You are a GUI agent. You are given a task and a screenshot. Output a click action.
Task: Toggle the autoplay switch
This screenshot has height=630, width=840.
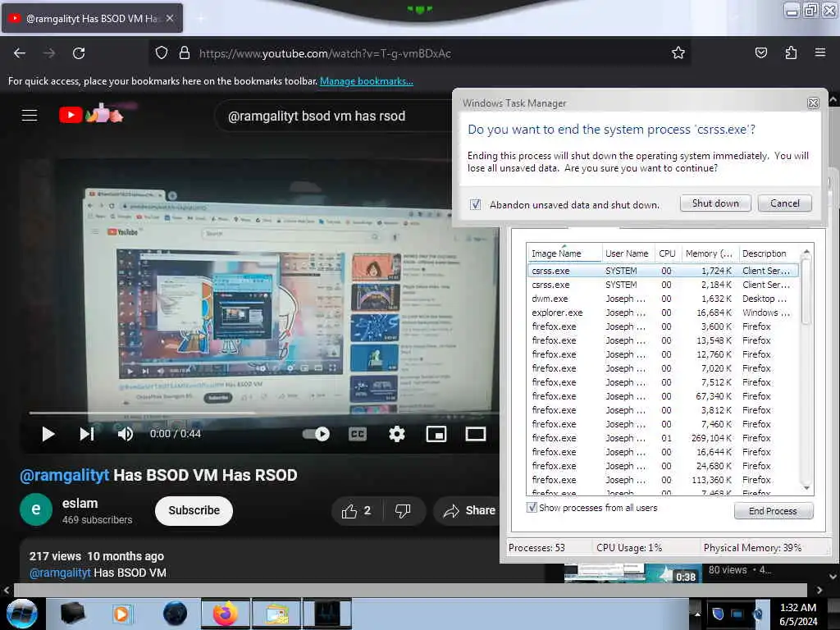pyautogui.click(x=316, y=434)
